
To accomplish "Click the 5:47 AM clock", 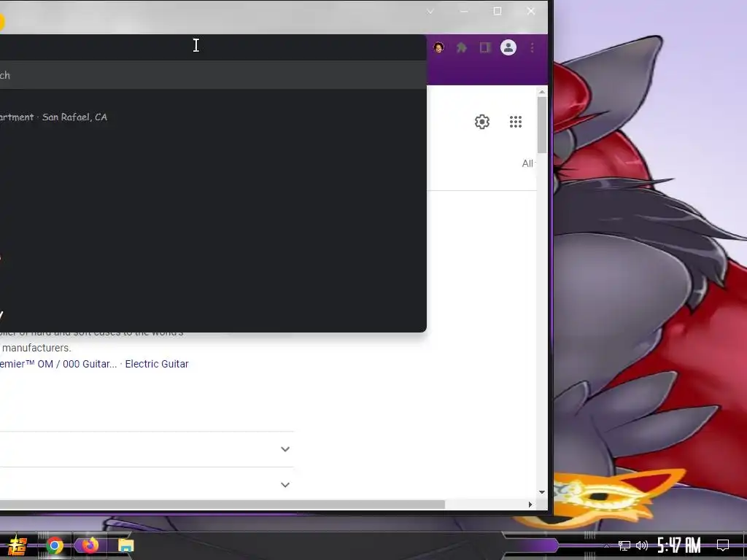I will (x=679, y=545).
